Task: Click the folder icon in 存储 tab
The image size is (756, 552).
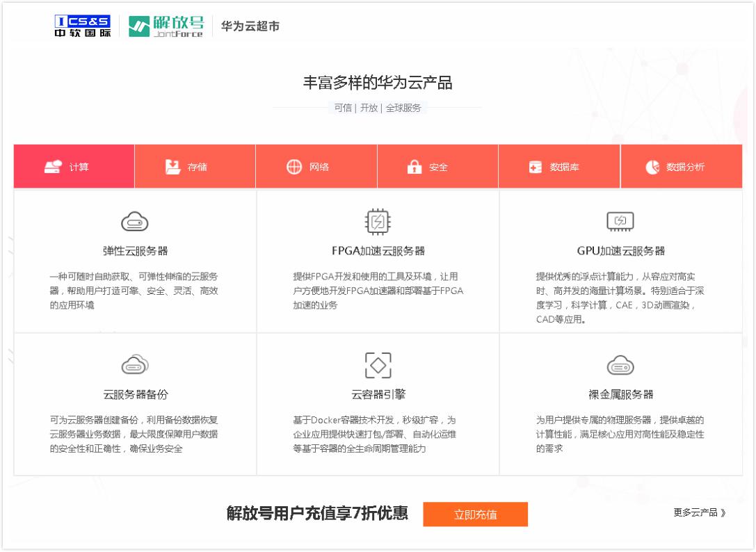Action: click(x=172, y=167)
